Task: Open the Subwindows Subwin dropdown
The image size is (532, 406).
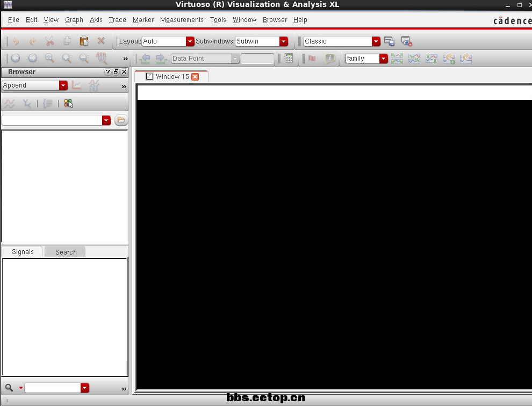Action: [284, 41]
